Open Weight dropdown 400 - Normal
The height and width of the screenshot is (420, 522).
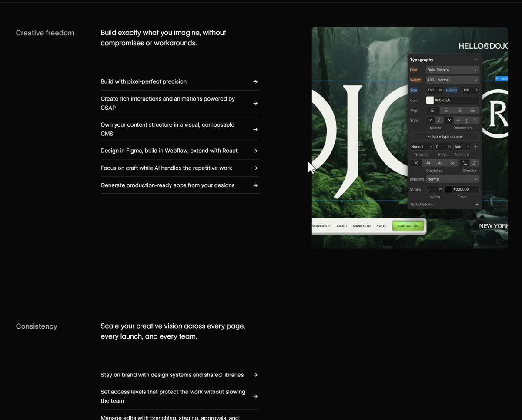tap(452, 80)
